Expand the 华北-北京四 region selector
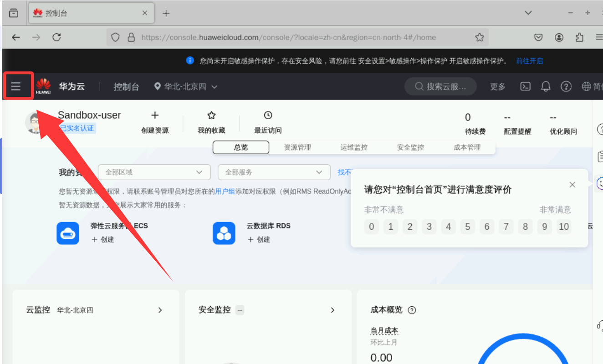The width and height of the screenshot is (603, 364). point(186,86)
